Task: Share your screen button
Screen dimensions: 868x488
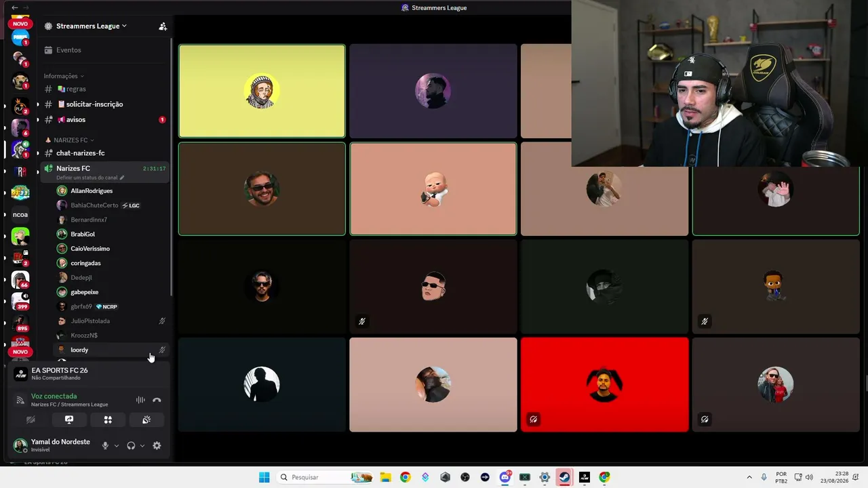Action: 68,420
